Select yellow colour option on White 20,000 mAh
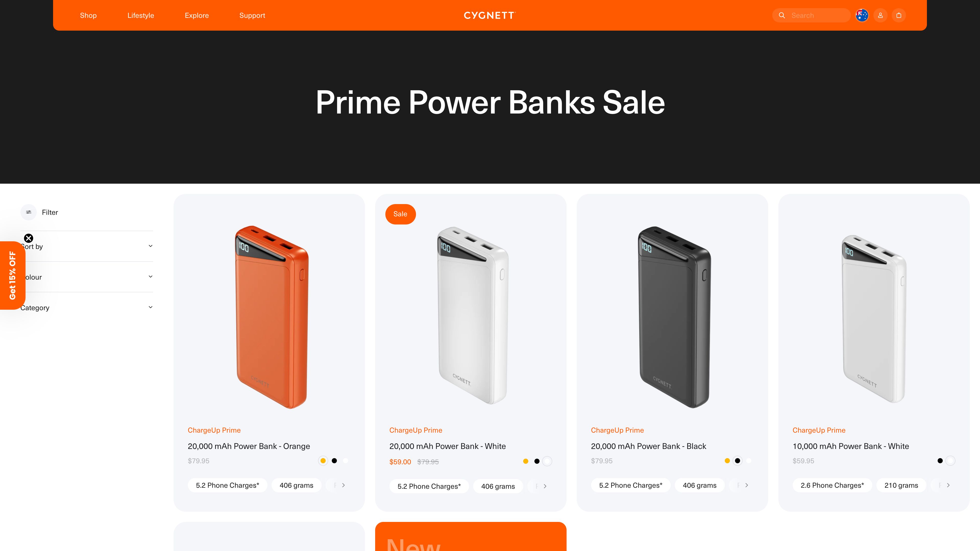 tap(526, 461)
